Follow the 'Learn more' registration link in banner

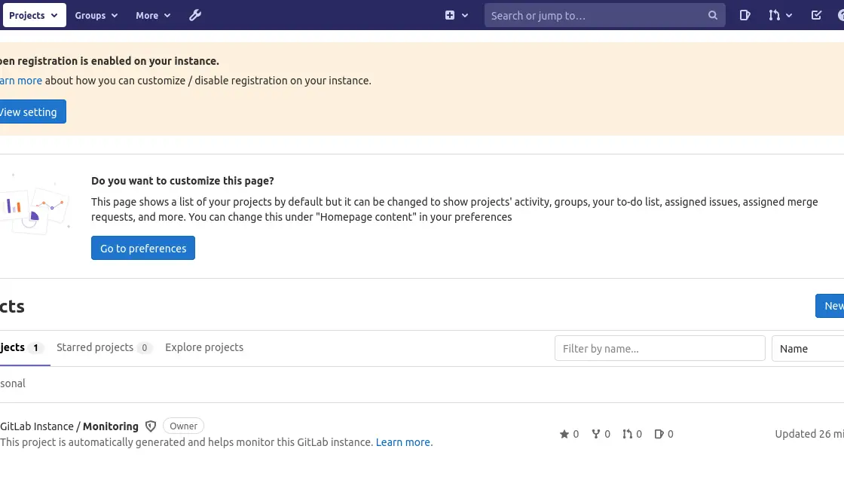(21, 80)
